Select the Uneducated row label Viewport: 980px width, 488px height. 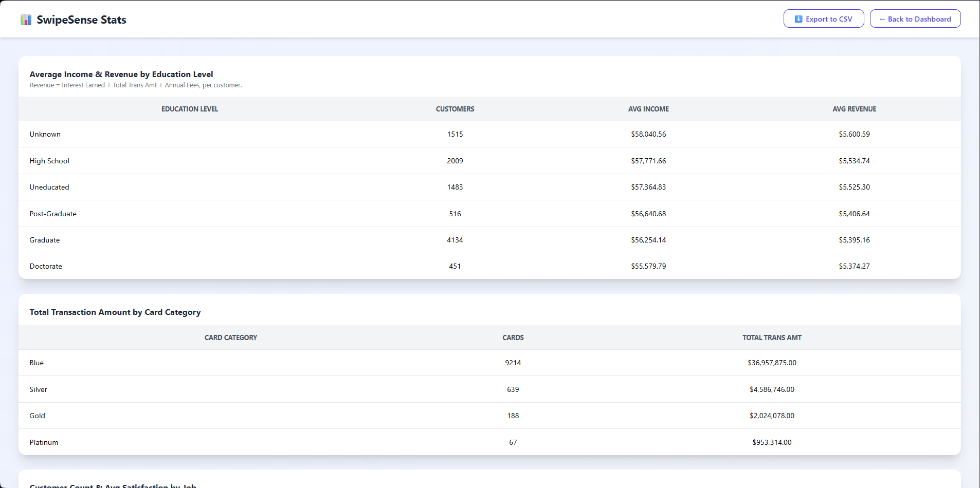[x=49, y=187]
